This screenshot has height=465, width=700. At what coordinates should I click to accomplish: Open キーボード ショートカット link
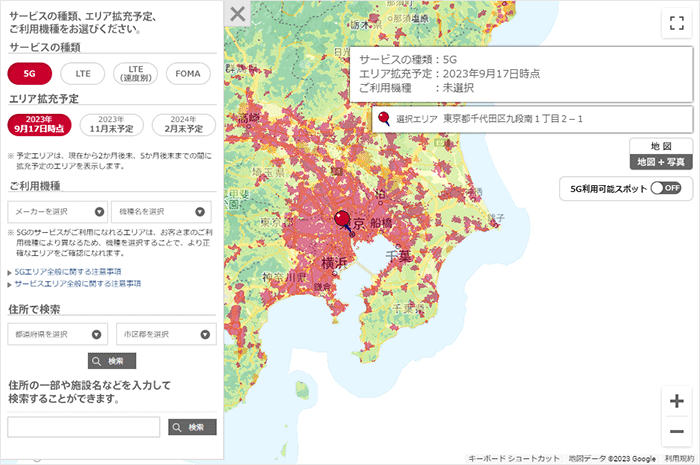[514, 459]
